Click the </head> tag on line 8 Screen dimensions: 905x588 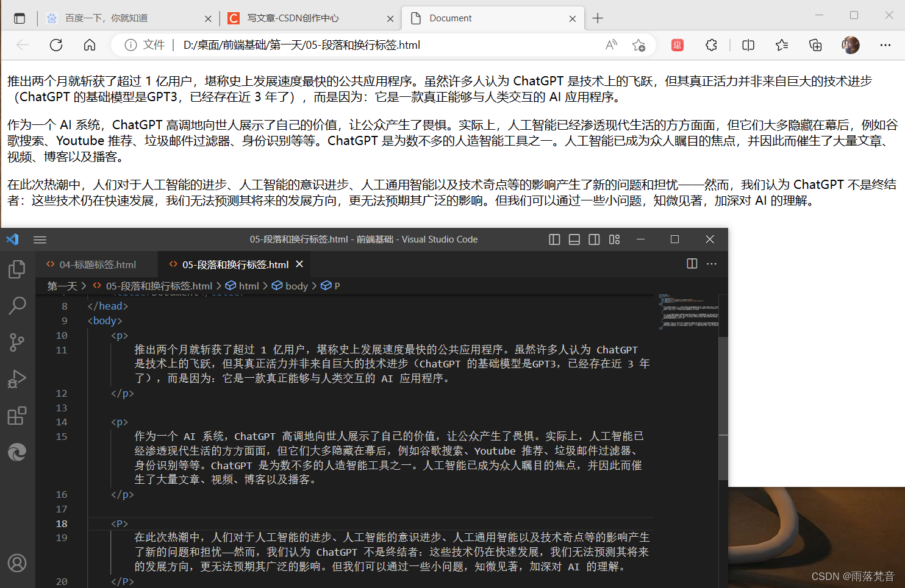(108, 306)
